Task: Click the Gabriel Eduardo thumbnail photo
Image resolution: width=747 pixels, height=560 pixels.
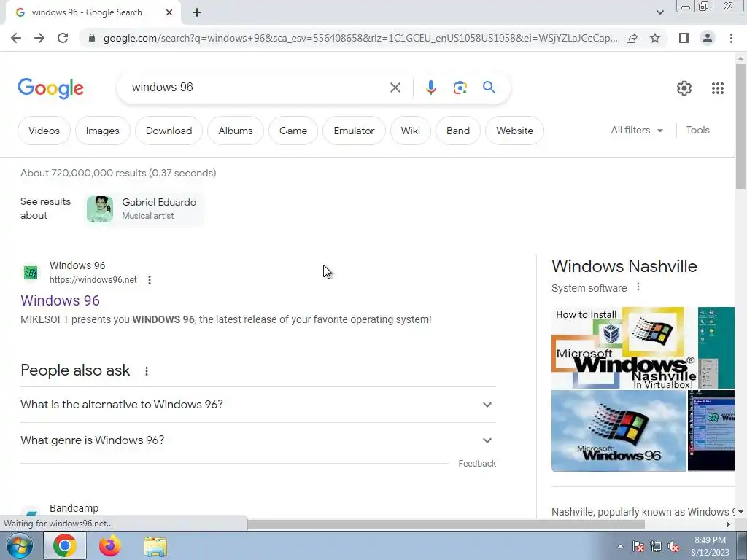Action: [99, 209]
